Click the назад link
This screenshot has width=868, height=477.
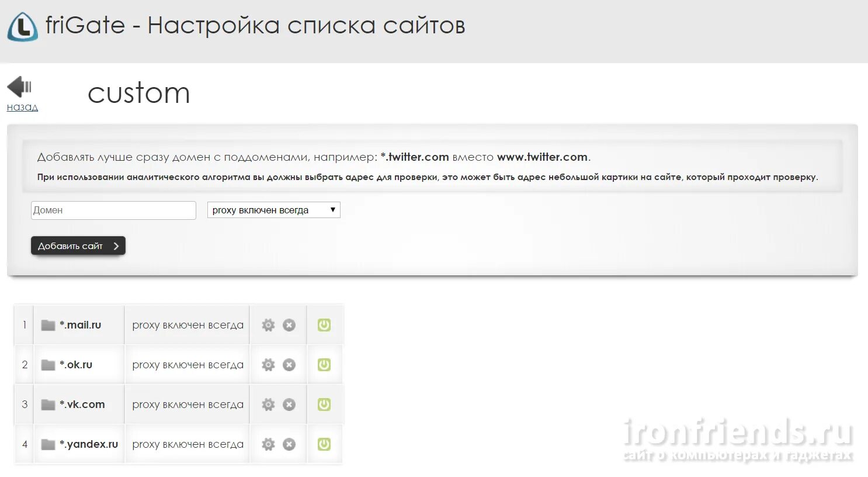(x=22, y=106)
